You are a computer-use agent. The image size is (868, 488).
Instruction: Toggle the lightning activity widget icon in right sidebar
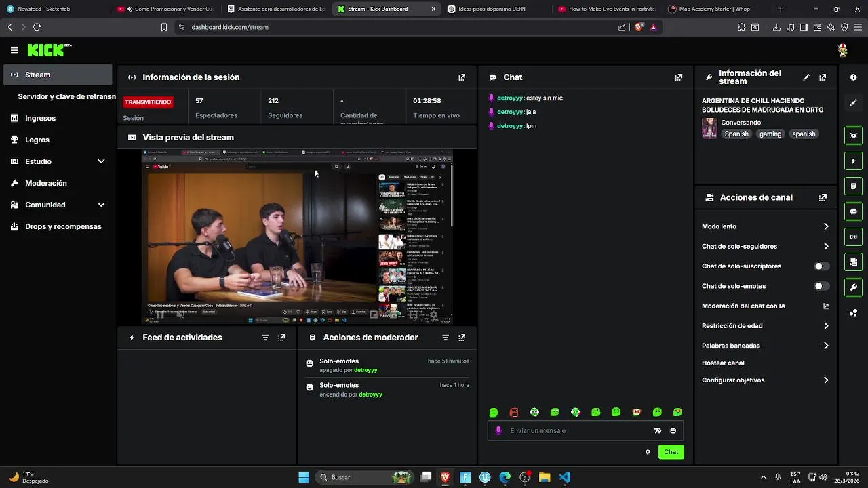[853, 161]
